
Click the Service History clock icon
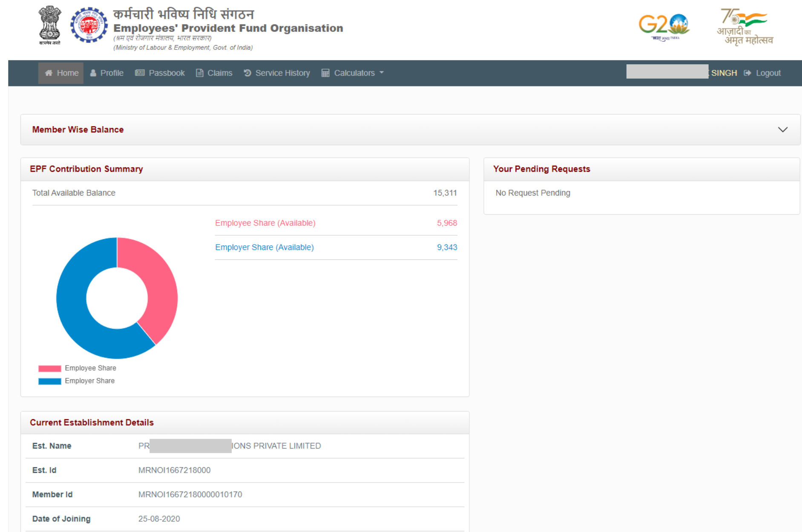point(247,73)
